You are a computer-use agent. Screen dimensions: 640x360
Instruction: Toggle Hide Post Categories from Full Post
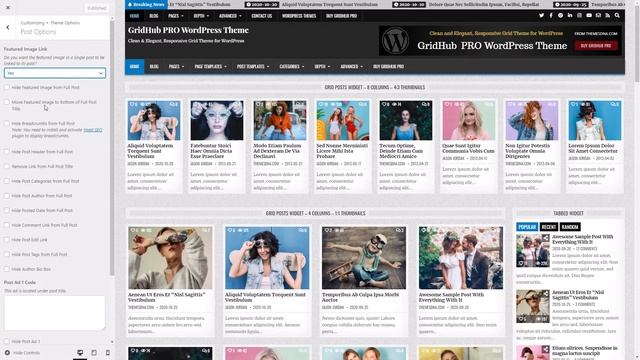click(7, 181)
